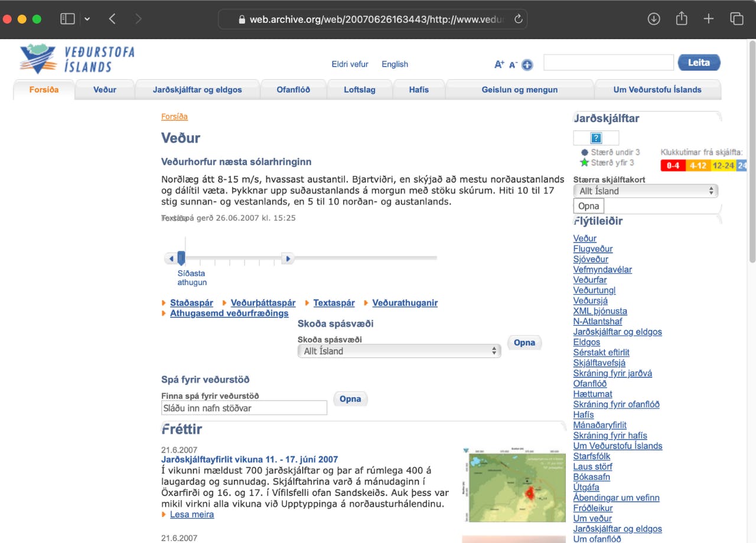Open sidebar dropdown chevron in Safari toolbar
Image resolution: width=756 pixels, height=543 pixels.
pos(87,19)
